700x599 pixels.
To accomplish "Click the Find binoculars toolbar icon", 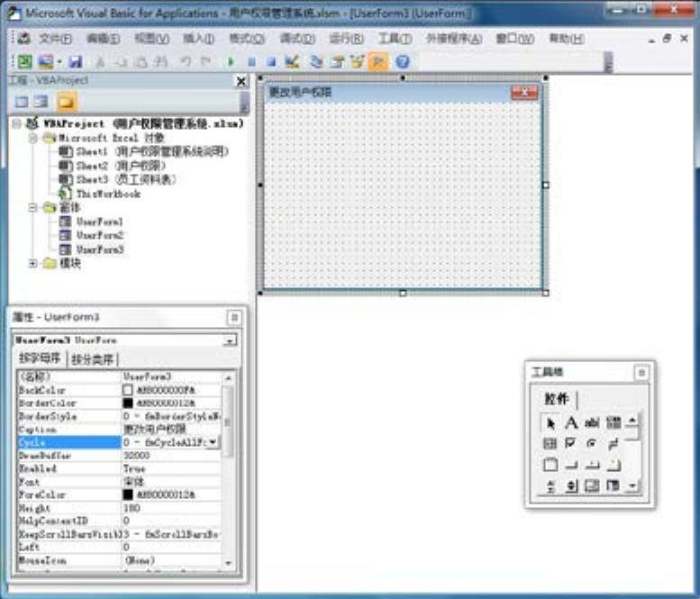I will click(x=160, y=61).
